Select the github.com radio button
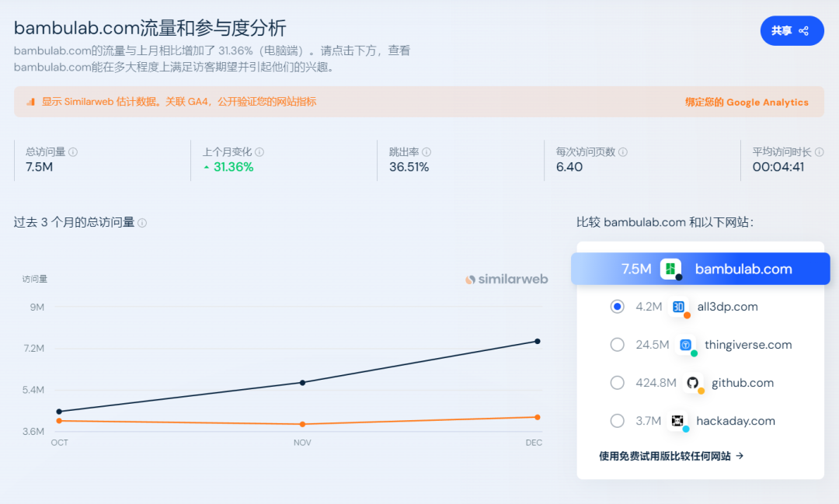 (x=617, y=383)
